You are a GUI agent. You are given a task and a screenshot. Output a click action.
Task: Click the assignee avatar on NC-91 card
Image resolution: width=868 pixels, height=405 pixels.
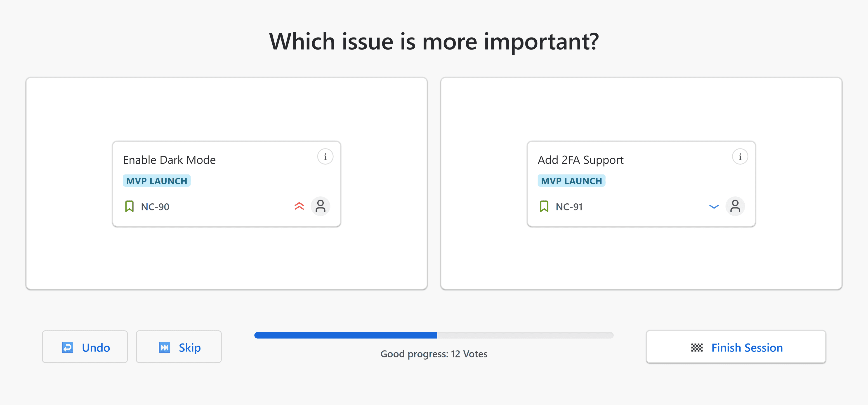[x=735, y=206]
